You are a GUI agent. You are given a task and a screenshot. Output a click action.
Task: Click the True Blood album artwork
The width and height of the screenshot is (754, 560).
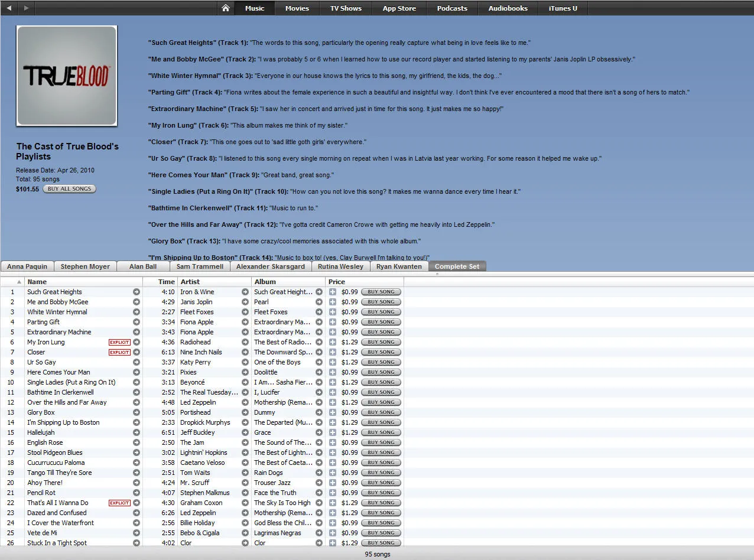66,76
